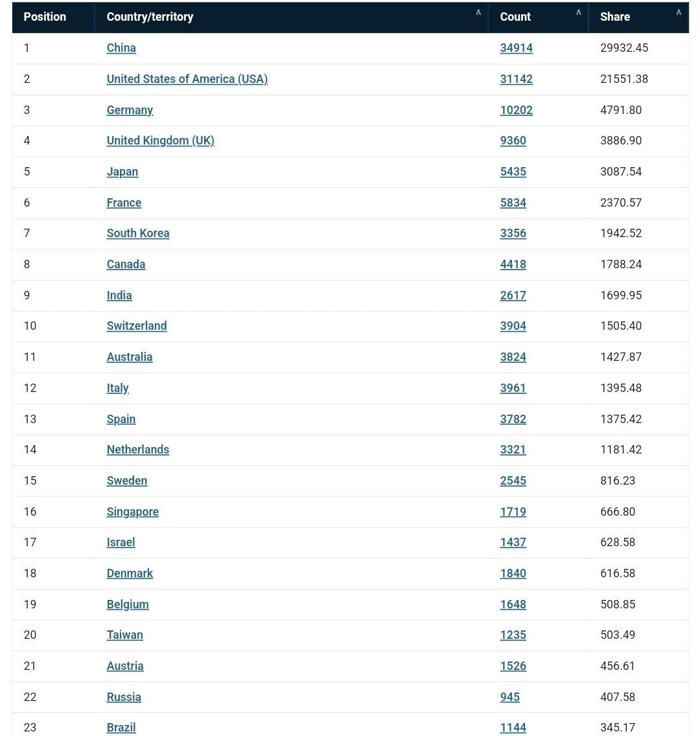Open Japan's count link 5435
The height and width of the screenshot is (736, 700).
(513, 172)
